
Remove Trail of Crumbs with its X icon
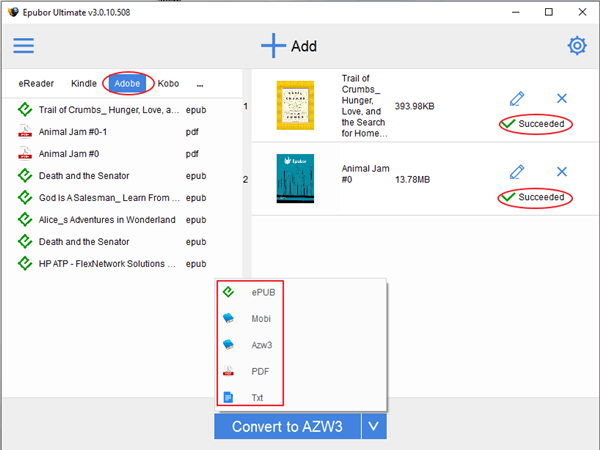[562, 98]
